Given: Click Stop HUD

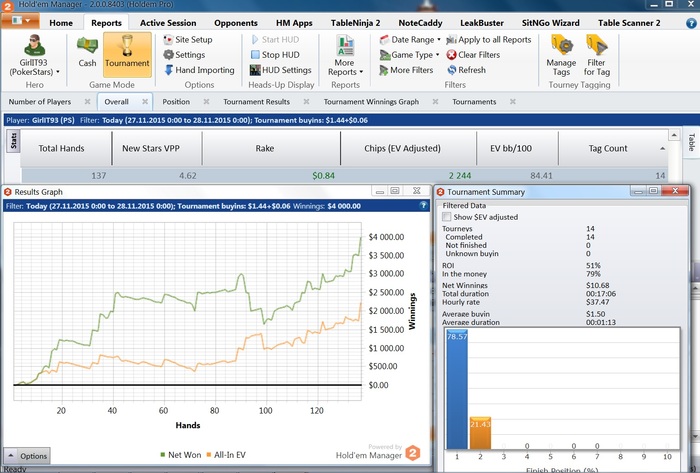Looking at the screenshot, I should tap(275, 55).
